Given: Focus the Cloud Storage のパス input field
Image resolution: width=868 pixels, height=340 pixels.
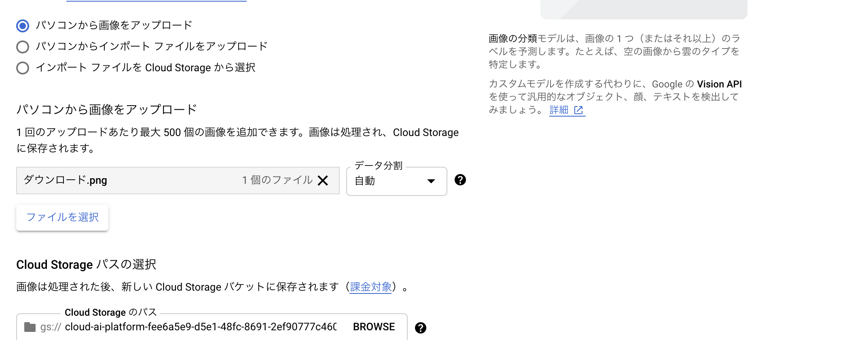Looking at the screenshot, I should coord(200,327).
